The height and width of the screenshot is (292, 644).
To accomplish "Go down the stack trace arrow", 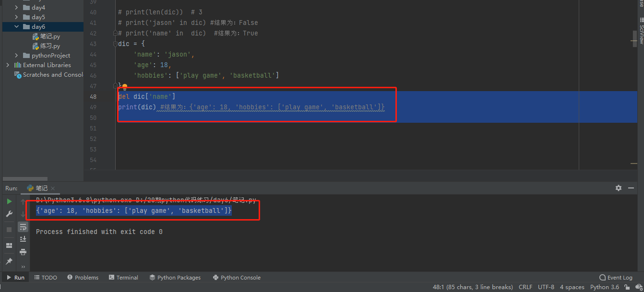I will click(x=23, y=214).
